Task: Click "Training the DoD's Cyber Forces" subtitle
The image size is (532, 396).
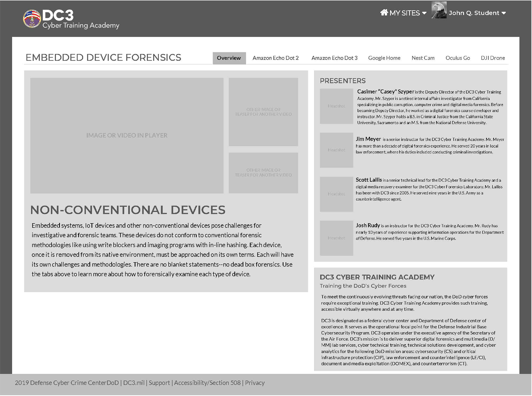Action: (x=363, y=286)
